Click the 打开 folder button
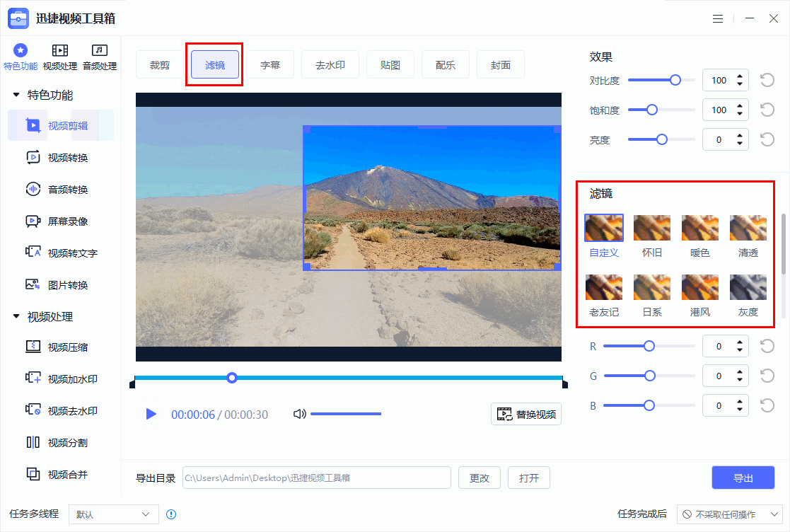Image resolution: width=790 pixels, height=532 pixels. (529, 478)
